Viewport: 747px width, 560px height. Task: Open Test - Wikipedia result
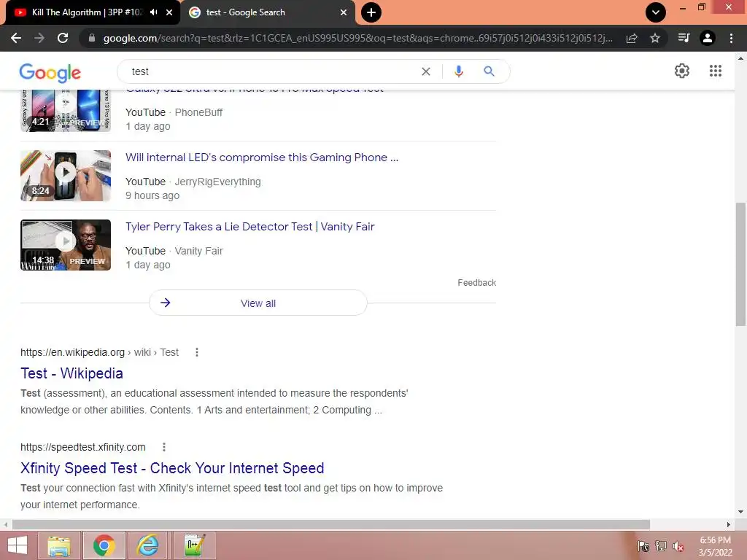(x=72, y=373)
